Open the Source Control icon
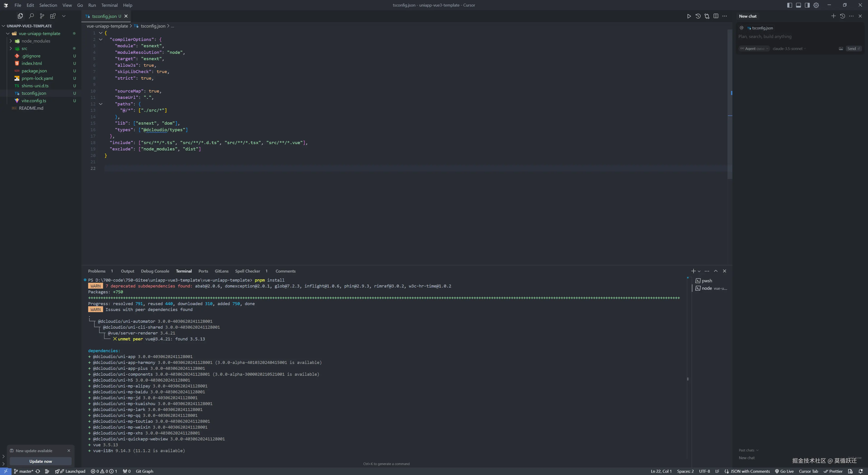 42,16
